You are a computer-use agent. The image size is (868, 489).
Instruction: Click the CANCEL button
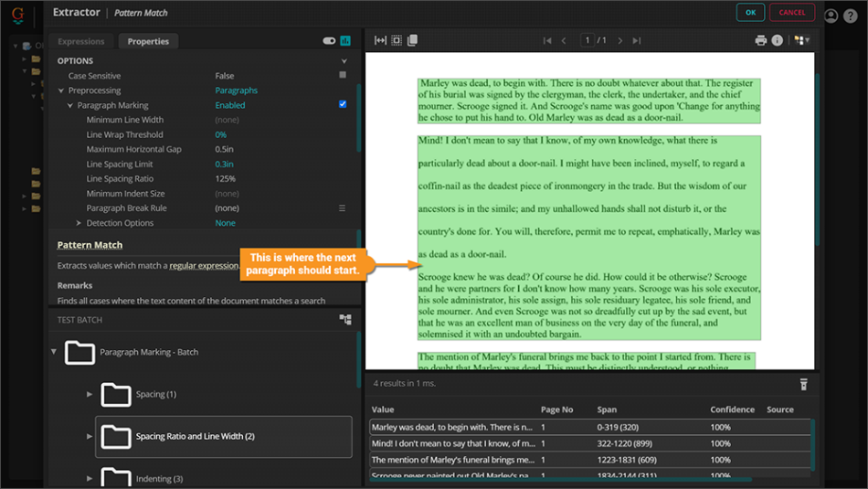point(791,13)
